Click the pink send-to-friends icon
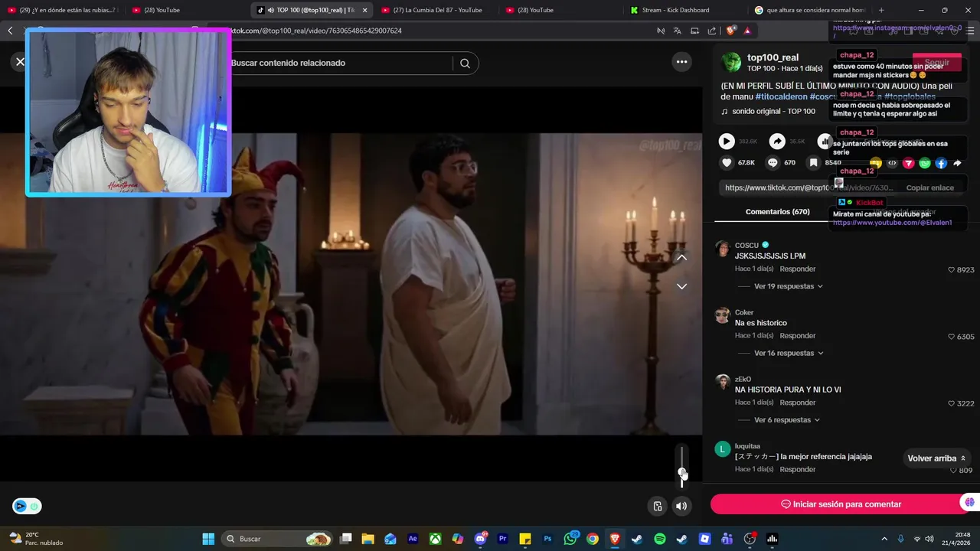The width and height of the screenshot is (980, 551). pyautogui.click(x=909, y=163)
